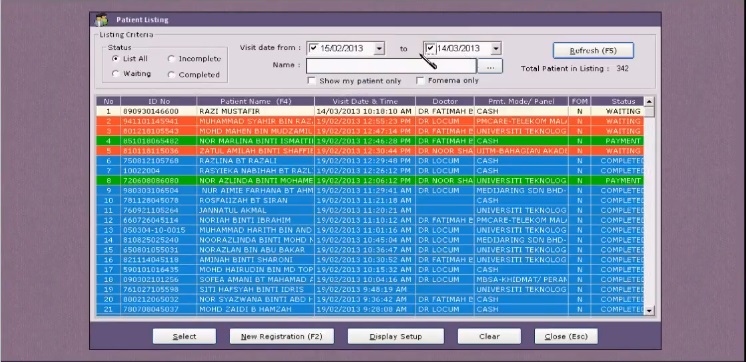The height and width of the screenshot is (362, 746).
Task: Select patient NOORAZLINDA BINTI MOHD row
Action: pos(370,240)
